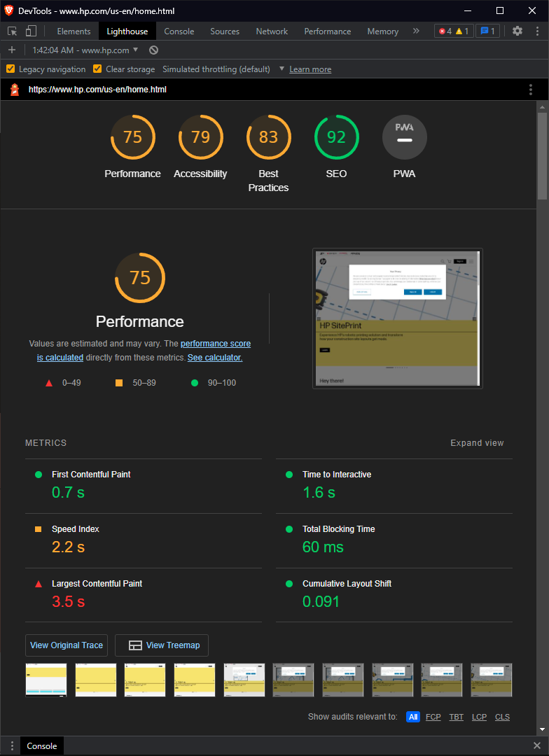549x756 pixels.
Task: Expand the Simulated throttling dropdown arrow
Action: [282, 69]
